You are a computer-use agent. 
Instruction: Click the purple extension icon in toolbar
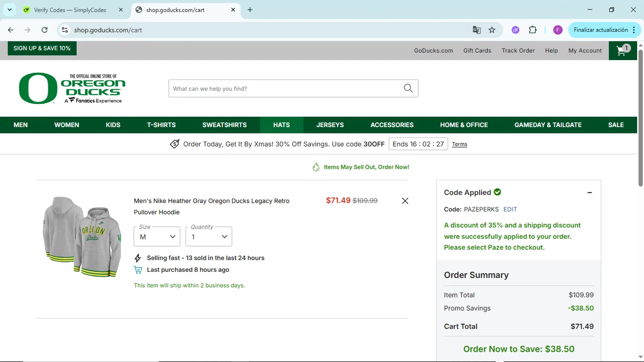pyautogui.click(x=515, y=30)
